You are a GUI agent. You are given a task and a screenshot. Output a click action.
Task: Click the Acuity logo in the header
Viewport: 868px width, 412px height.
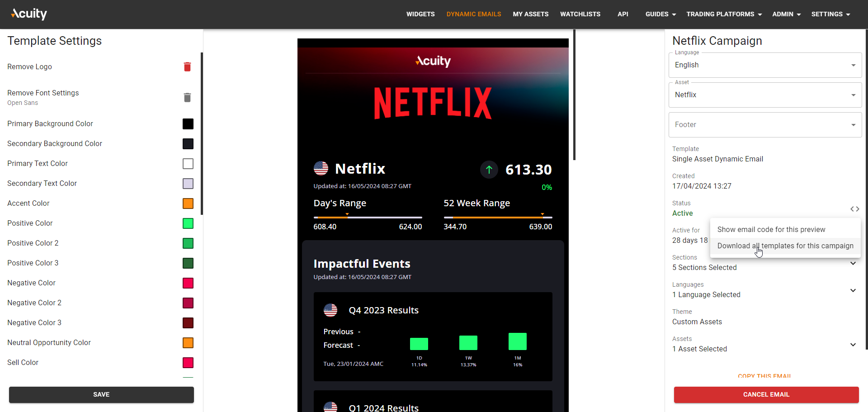(x=29, y=14)
